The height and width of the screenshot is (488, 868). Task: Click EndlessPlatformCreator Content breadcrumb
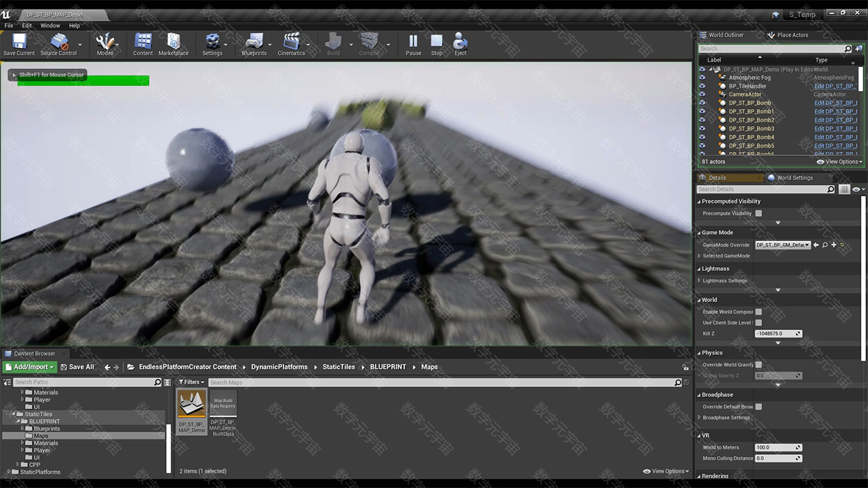click(188, 367)
